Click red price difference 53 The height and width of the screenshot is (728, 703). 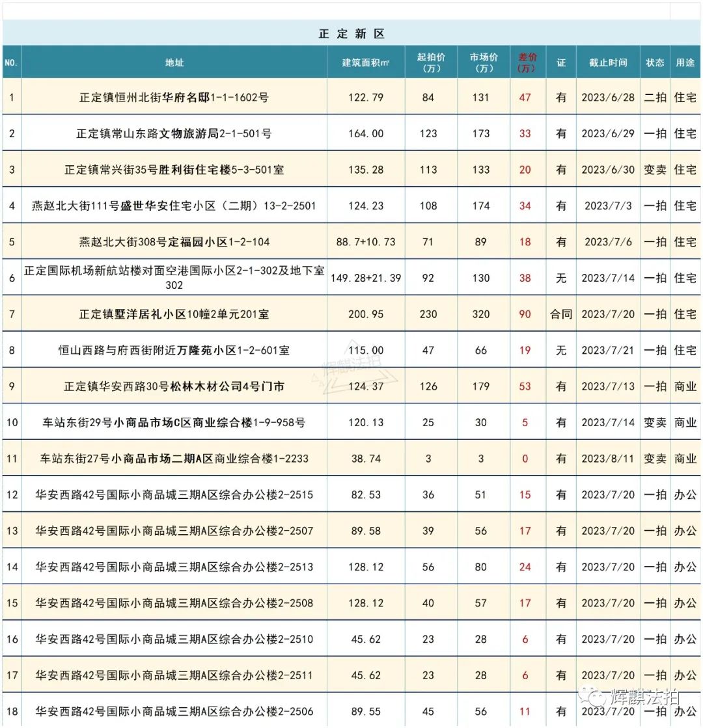tap(525, 386)
